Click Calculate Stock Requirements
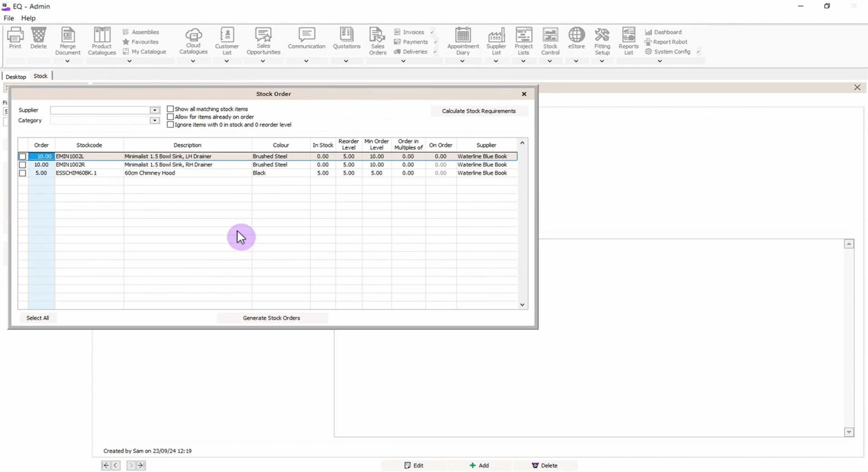This screenshot has width=868, height=472. [x=479, y=111]
